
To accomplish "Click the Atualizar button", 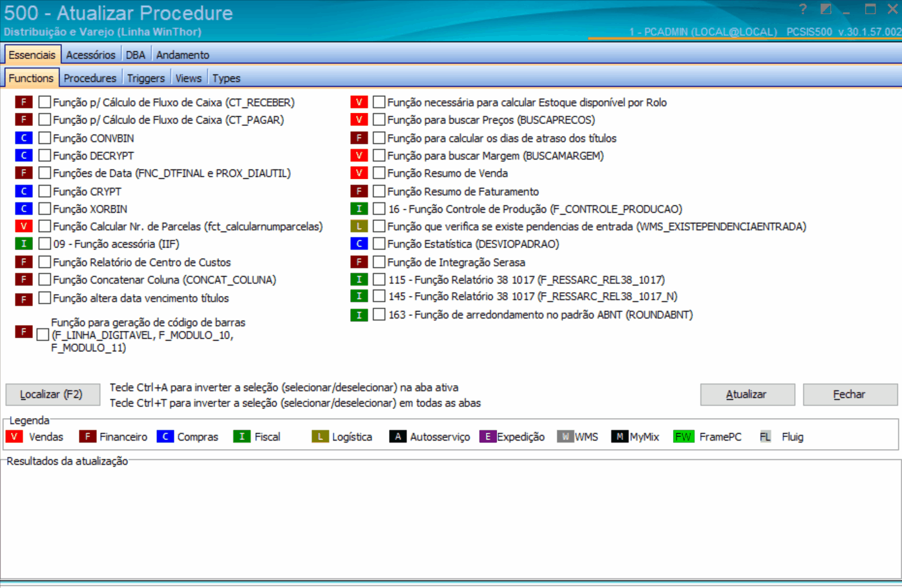I will pyautogui.click(x=748, y=394).
